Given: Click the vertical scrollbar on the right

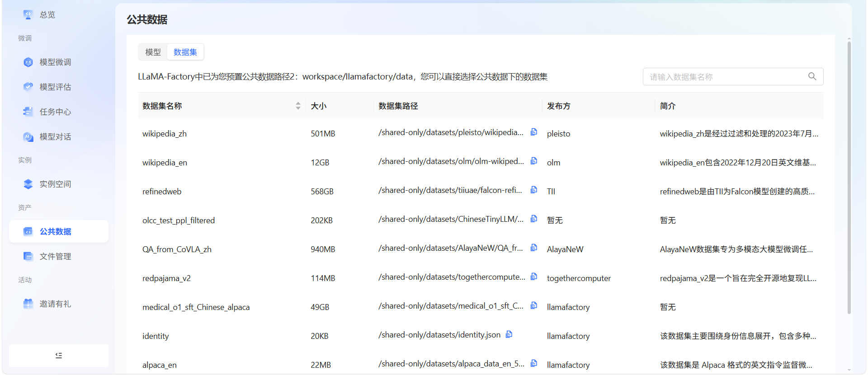Looking at the screenshot, I should click(849, 178).
